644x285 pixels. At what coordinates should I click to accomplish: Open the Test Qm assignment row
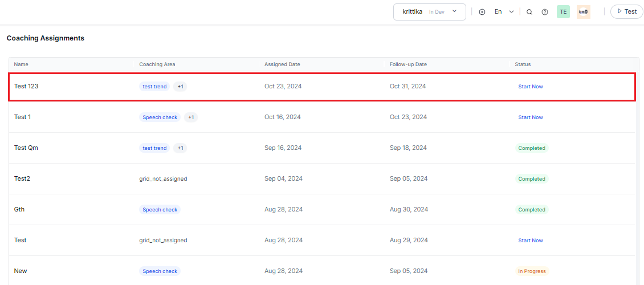[x=26, y=148]
